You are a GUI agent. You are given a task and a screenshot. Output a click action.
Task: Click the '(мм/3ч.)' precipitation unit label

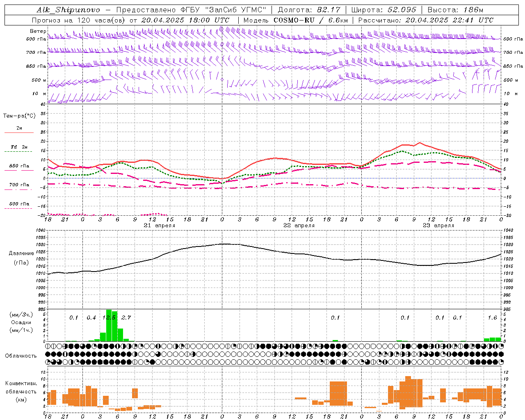pos(21,315)
